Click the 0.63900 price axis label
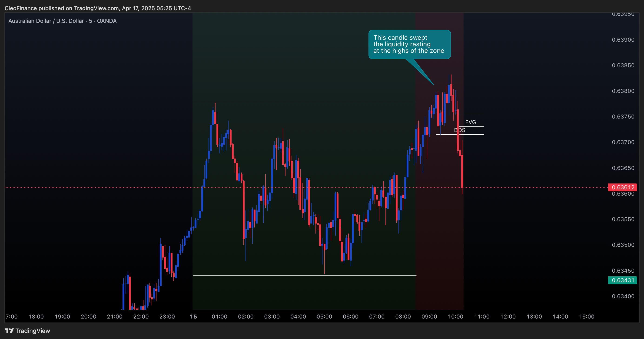Viewport: 644px width, 339px height. click(623, 40)
